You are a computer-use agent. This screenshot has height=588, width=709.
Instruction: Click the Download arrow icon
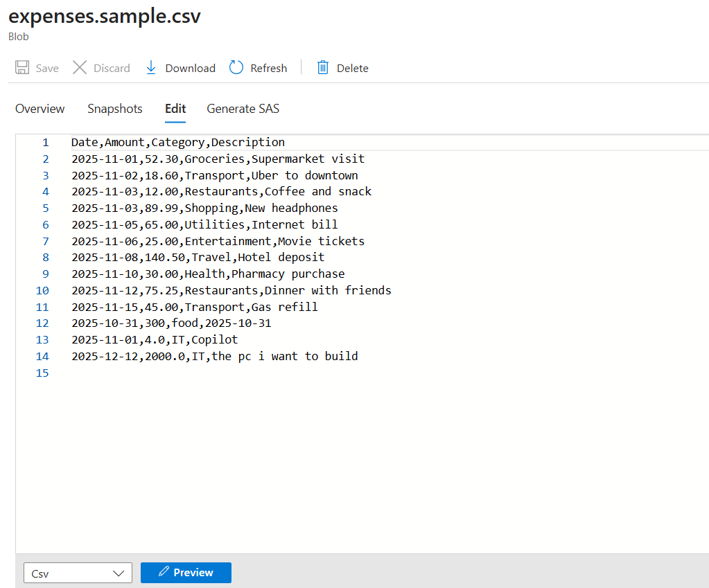pos(151,68)
